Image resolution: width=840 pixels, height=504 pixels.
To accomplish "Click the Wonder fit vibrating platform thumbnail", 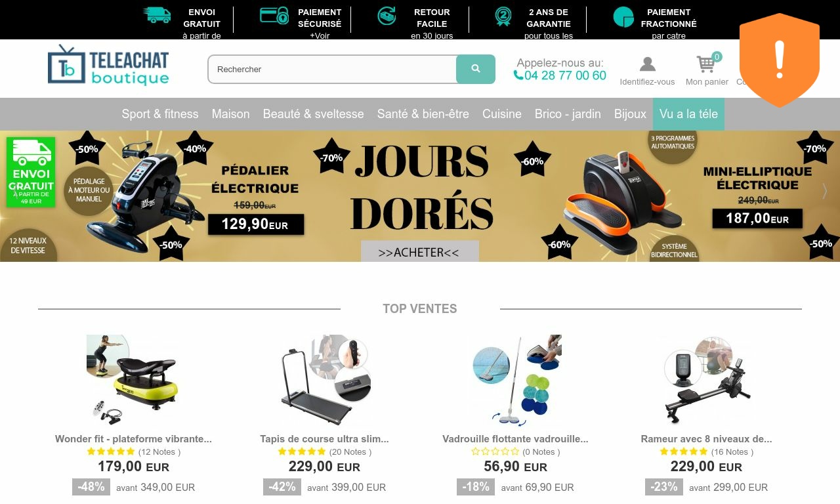I will 133,381.
